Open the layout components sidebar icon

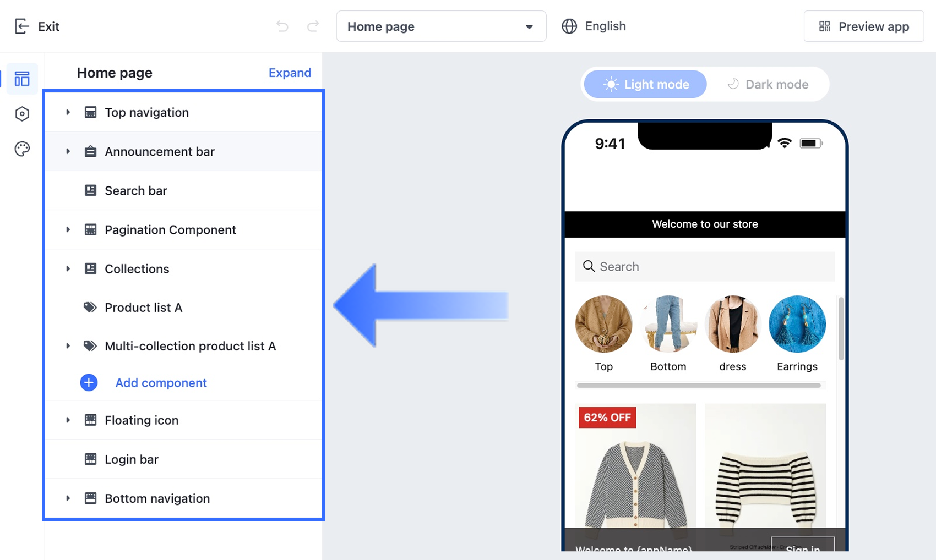click(22, 79)
